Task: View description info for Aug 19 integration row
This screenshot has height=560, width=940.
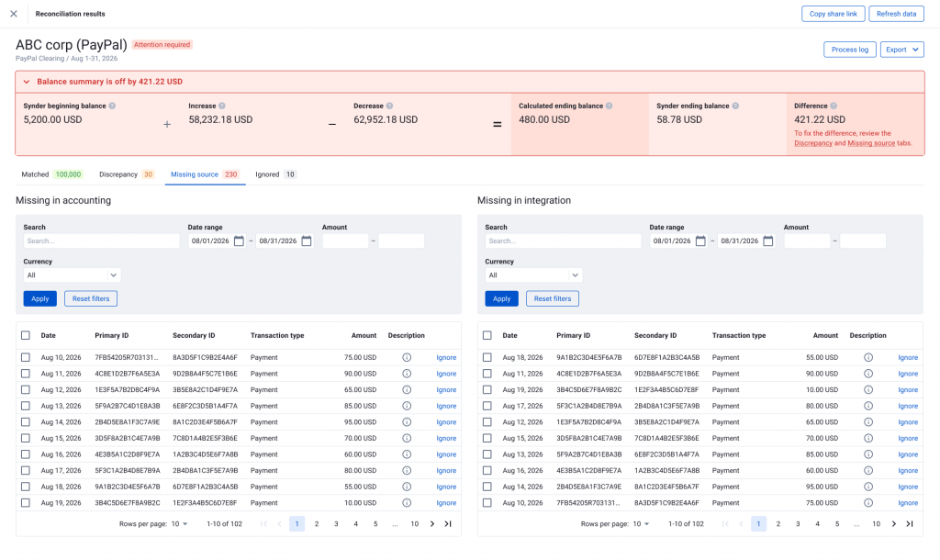Action: coord(868,390)
